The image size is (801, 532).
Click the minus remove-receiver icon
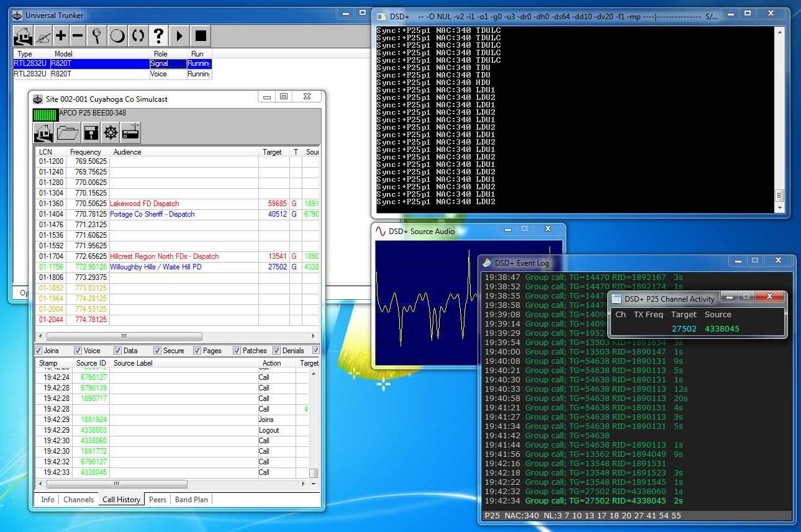[x=78, y=36]
